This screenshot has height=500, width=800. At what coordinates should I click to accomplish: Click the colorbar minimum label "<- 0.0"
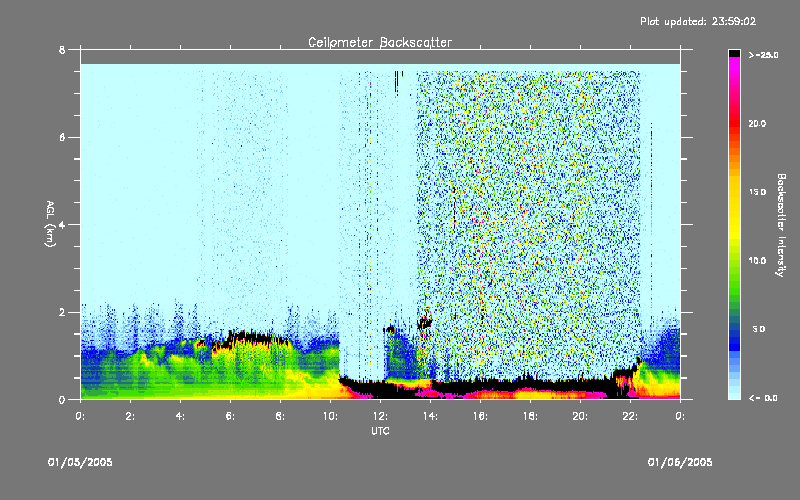tap(763, 398)
